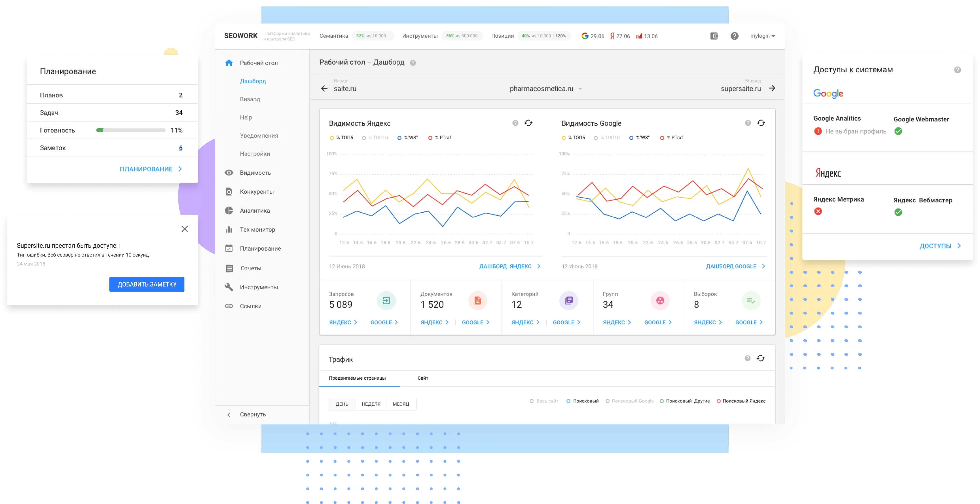The height and width of the screenshot is (504, 980).
Task: Click the ДОБАВИТЬ ЗАМЕТКУ button
Action: 146,284
